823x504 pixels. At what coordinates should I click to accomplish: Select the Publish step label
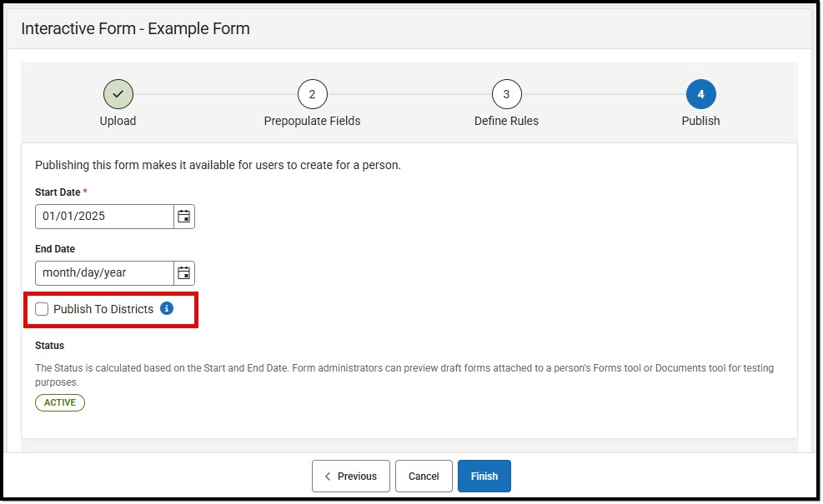click(x=700, y=121)
